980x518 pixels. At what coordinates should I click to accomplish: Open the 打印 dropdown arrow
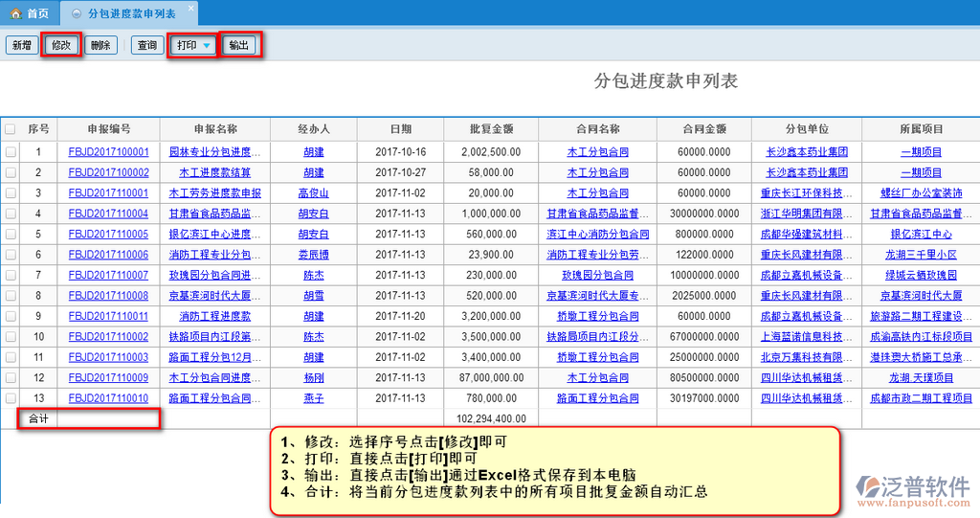206,46
